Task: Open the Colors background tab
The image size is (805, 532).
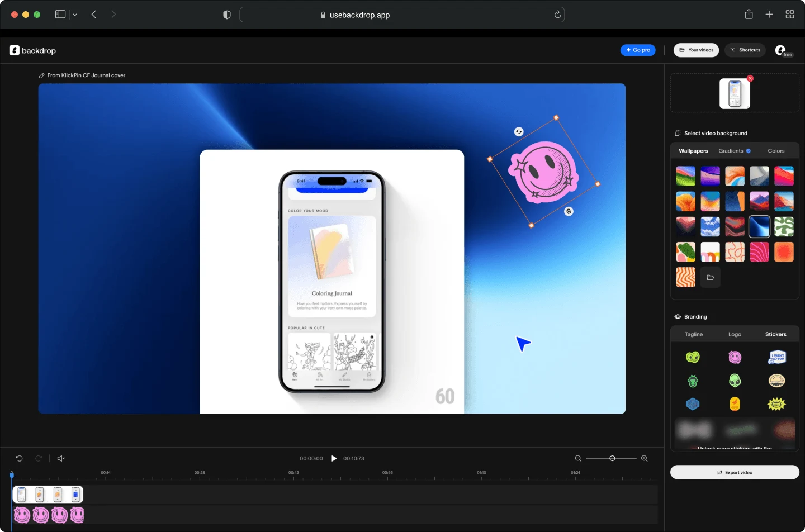Action: [776, 151]
